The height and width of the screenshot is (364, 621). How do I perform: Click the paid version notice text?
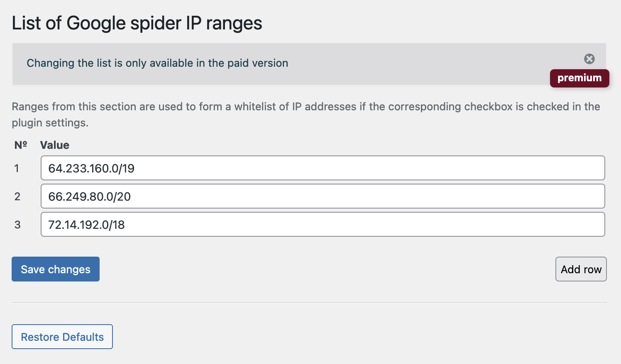pos(157,63)
